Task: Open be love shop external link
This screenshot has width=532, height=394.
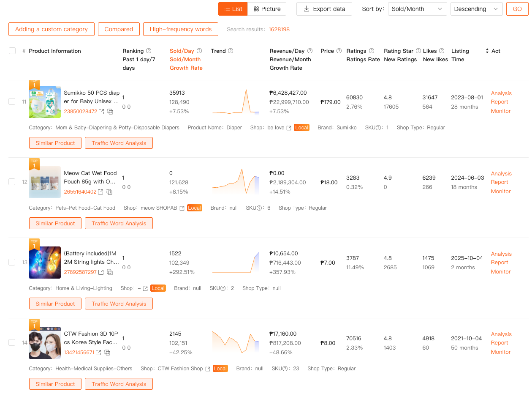Action: (x=289, y=128)
